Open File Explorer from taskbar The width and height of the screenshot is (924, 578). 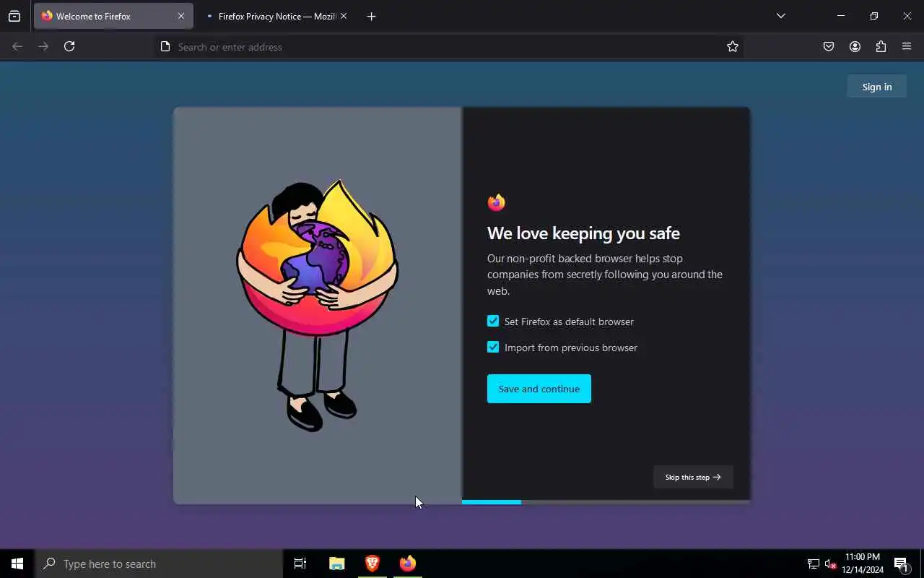pyautogui.click(x=336, y=564)
